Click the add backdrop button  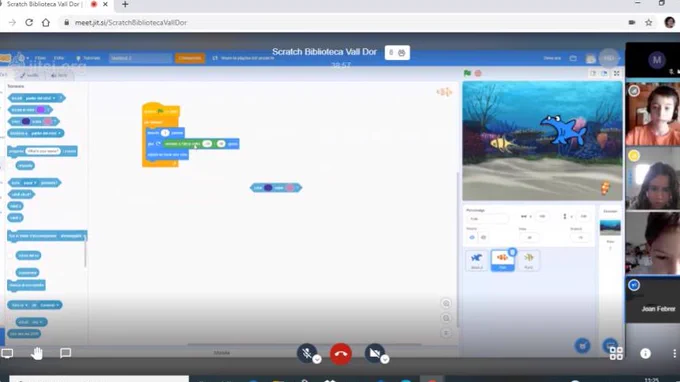tap(610, 345)
